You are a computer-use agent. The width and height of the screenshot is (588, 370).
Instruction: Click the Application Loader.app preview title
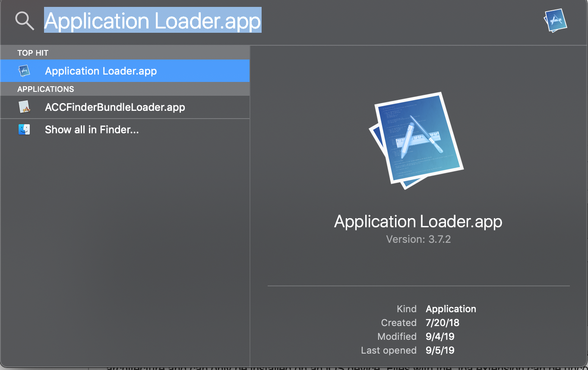click(x=418, y=221)
